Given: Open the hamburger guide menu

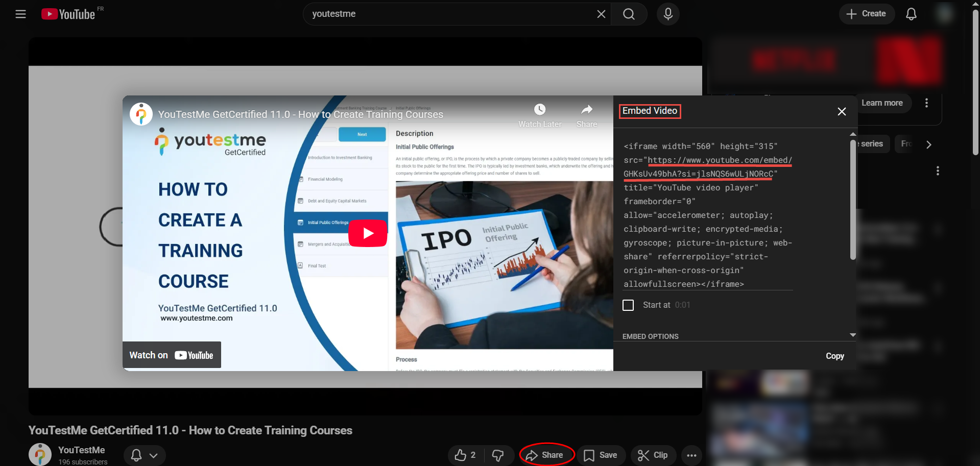Looking at the screenshot, I should pyautogui.click(x=20, y=14).
